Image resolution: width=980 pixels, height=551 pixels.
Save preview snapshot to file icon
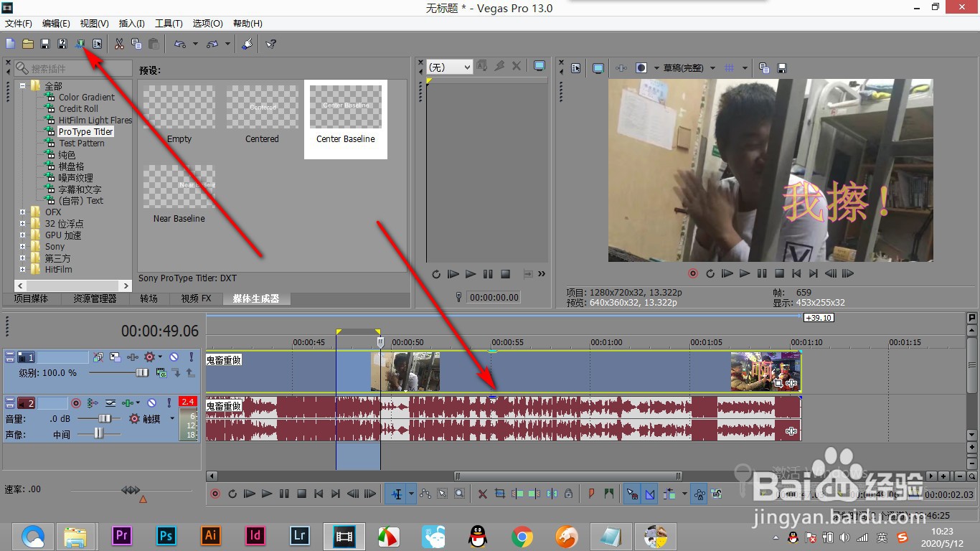click(x=782, y=68)
